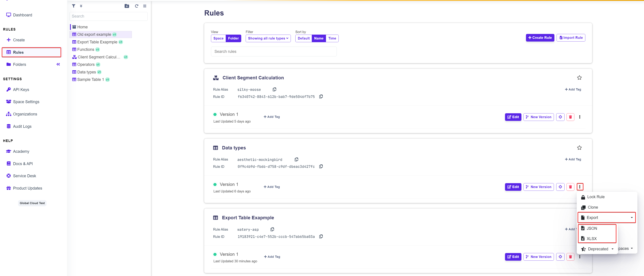Choose Lock Rule from the context menu

coord(595,197)
